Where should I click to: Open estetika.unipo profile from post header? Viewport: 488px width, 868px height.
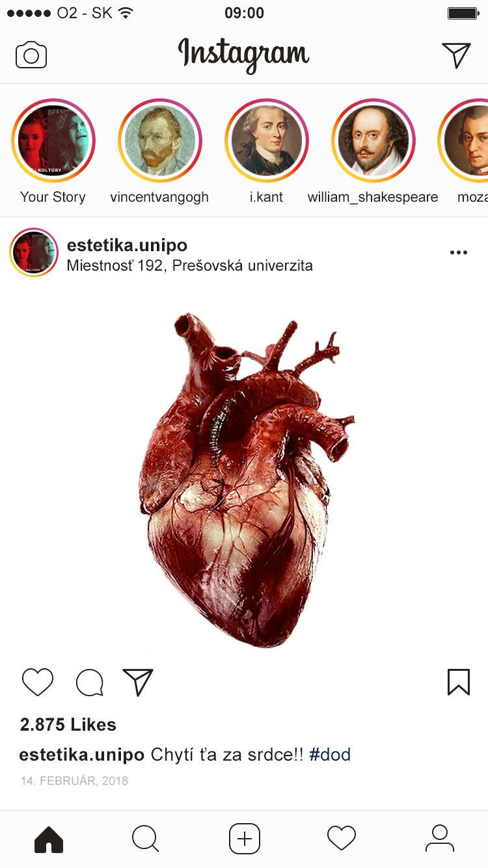point(127,245)
